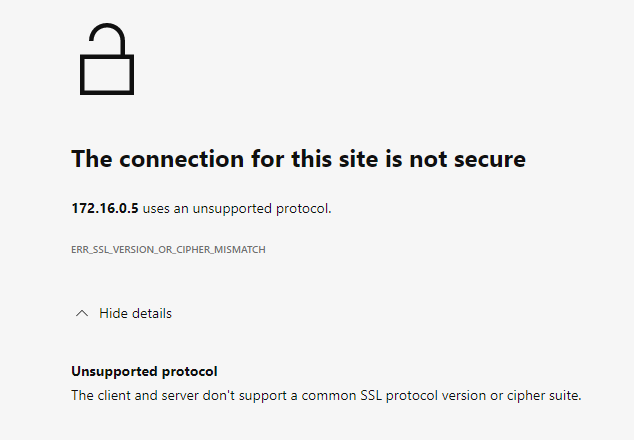Click the bold "Unsupported protocol" subheading
The width and height of the screenshot is (634, 440).
tap(144, 371)
